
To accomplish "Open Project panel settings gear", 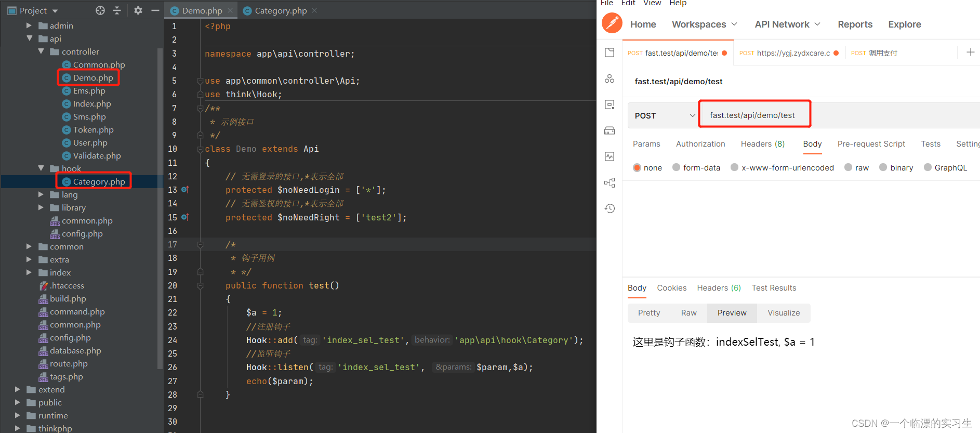I will pos(138,10).
